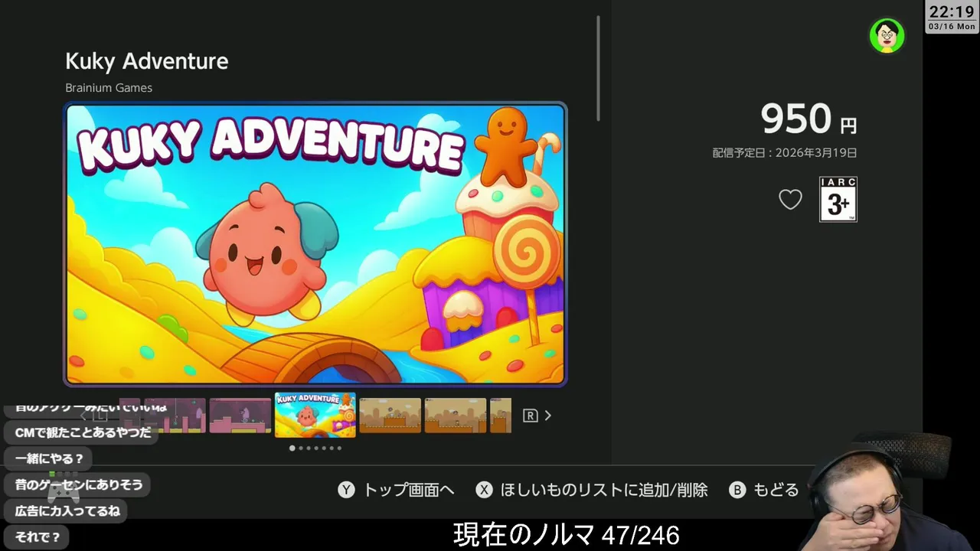Click the 配信予定日：2026年3月19日 release date
The height and width of the screenshot is (551, 980).
pos(785,153)
